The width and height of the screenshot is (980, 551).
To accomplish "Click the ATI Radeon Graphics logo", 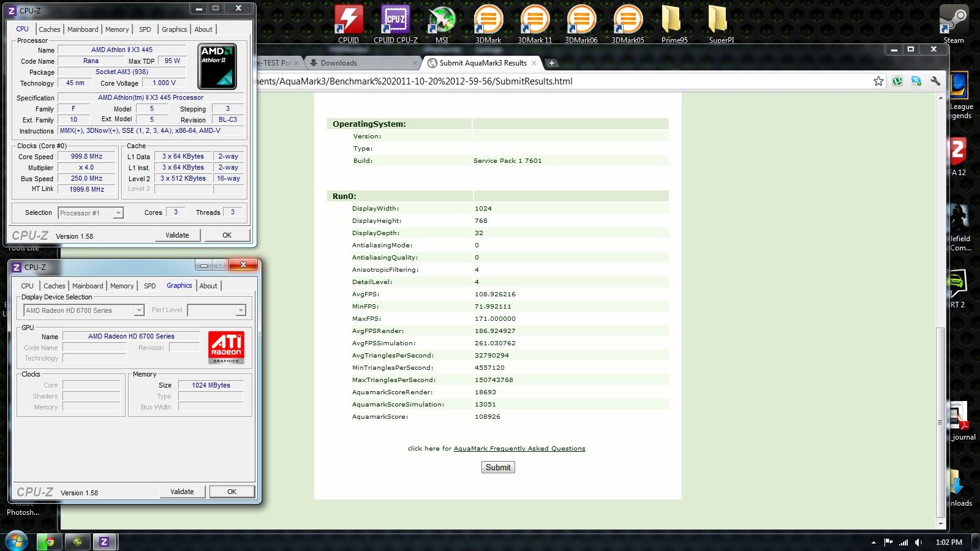I will [x=226, y=347].
